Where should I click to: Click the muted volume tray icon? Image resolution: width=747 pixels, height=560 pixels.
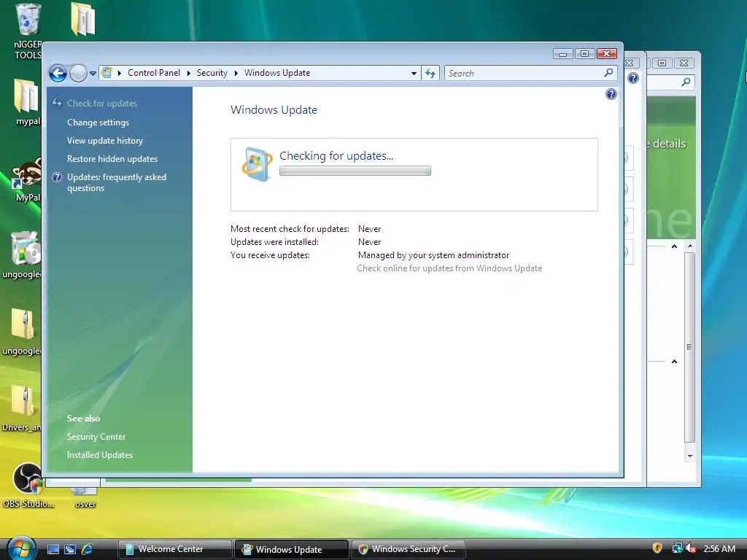(692, 548)
